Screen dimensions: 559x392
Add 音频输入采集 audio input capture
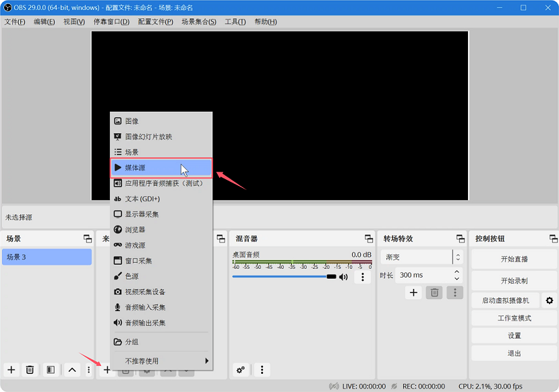161,307
